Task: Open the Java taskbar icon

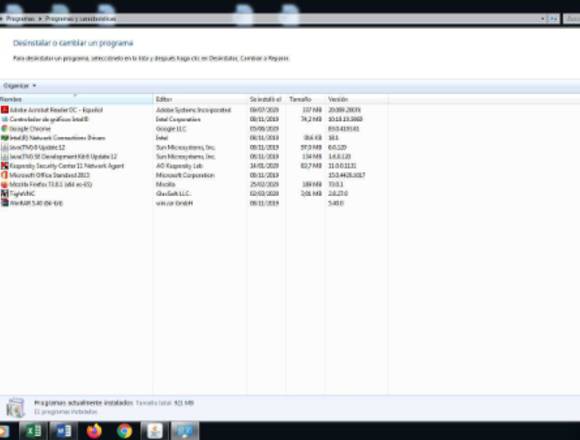Action: (x=155, y=431)
